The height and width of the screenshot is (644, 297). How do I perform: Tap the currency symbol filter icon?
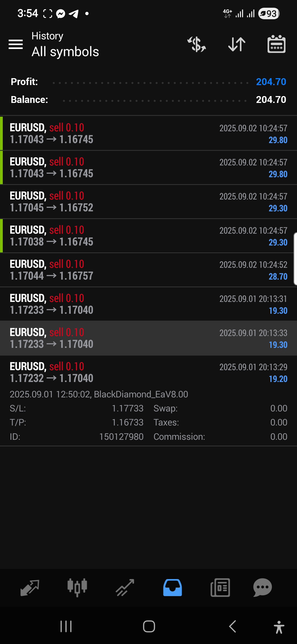[197, 44]
